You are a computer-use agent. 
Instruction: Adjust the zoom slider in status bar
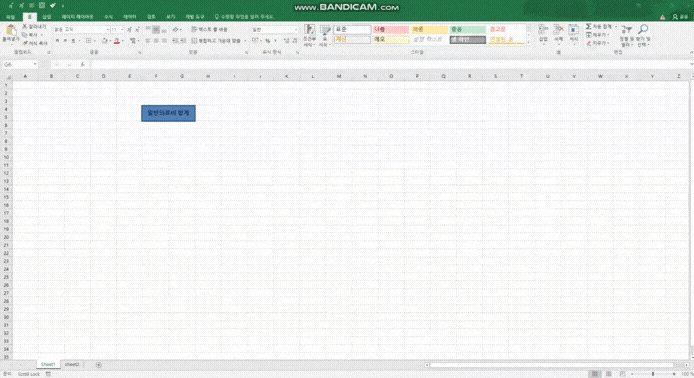653,374
